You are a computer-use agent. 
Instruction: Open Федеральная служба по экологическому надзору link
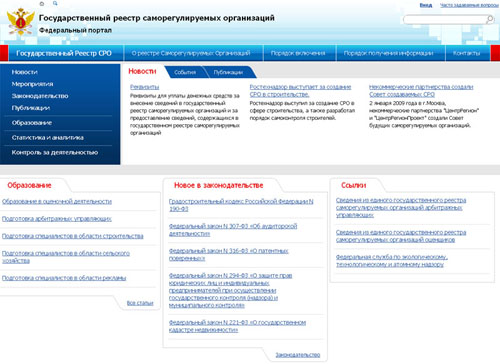point(392,261)
